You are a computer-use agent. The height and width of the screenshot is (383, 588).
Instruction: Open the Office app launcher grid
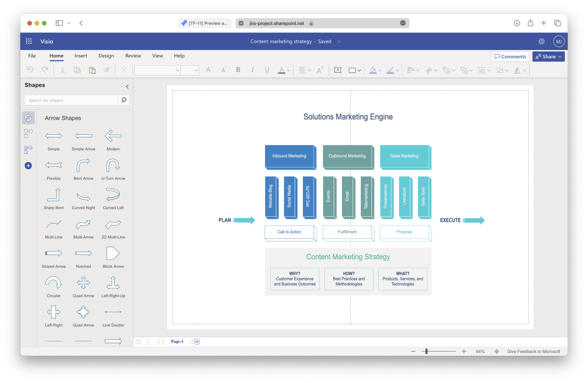click(29, 42)
